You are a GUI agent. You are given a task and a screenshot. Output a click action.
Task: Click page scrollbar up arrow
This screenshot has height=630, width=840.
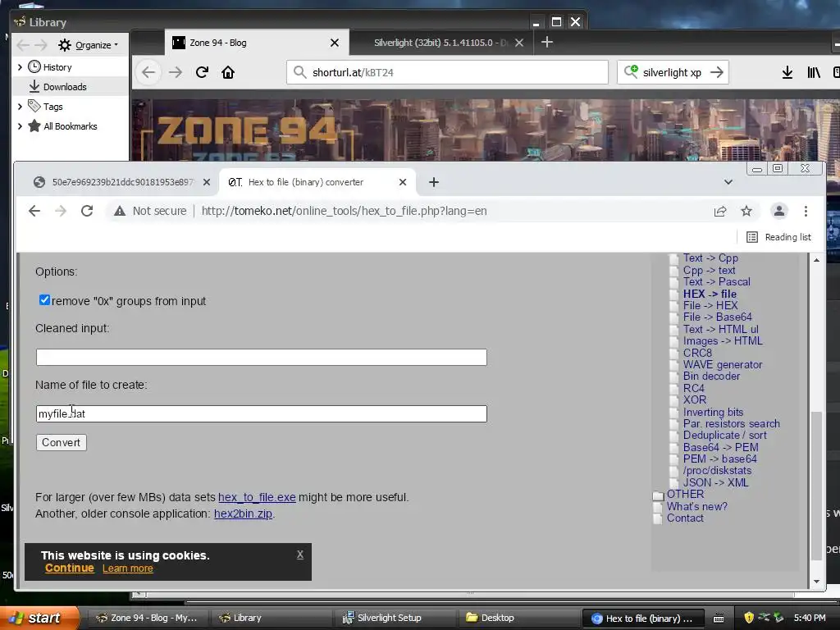816,260
